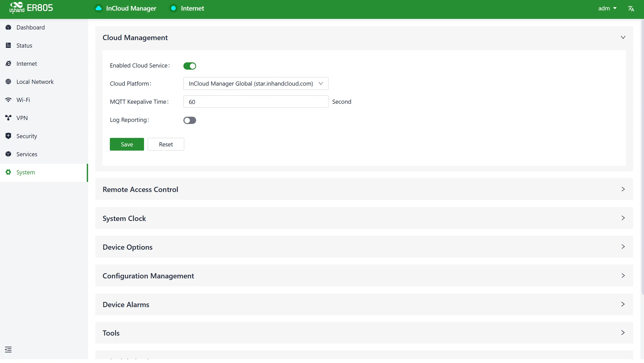
Task: Disable the Enabled Cloud Service switch
Action: tap(190, 66)
